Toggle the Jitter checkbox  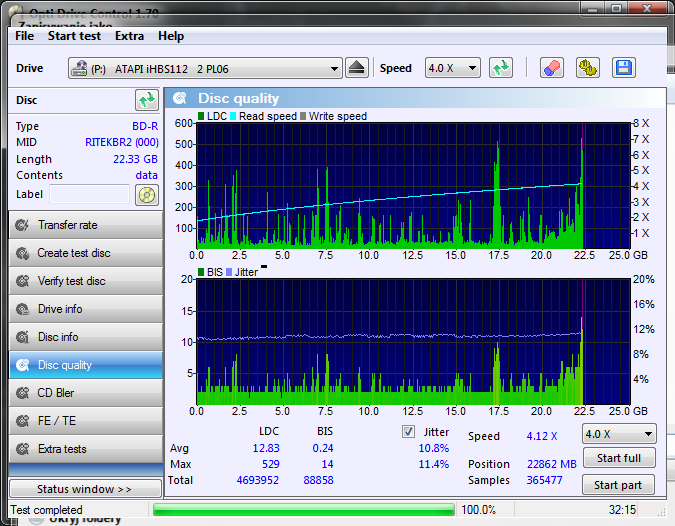point(408,431)
